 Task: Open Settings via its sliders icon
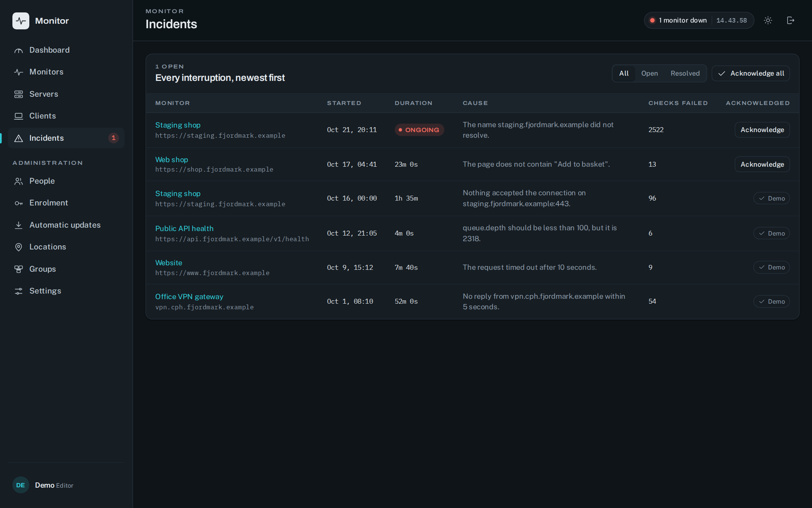coord(18,291)
